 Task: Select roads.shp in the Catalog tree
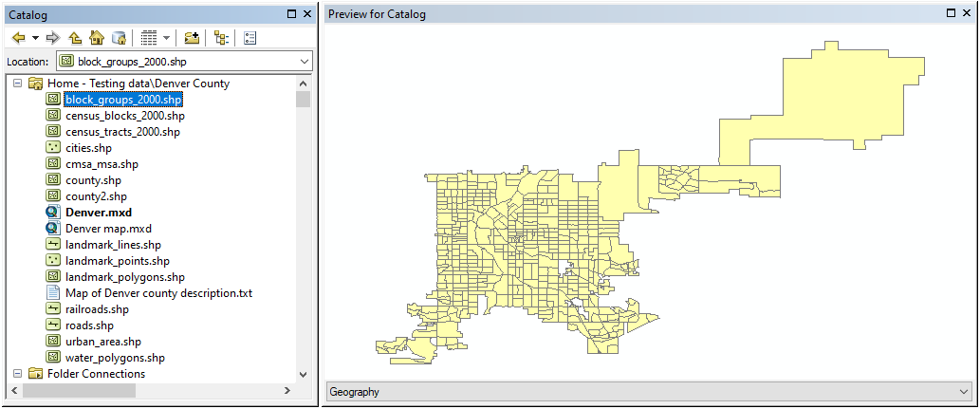pyautogui.click(x=89, y=325)
